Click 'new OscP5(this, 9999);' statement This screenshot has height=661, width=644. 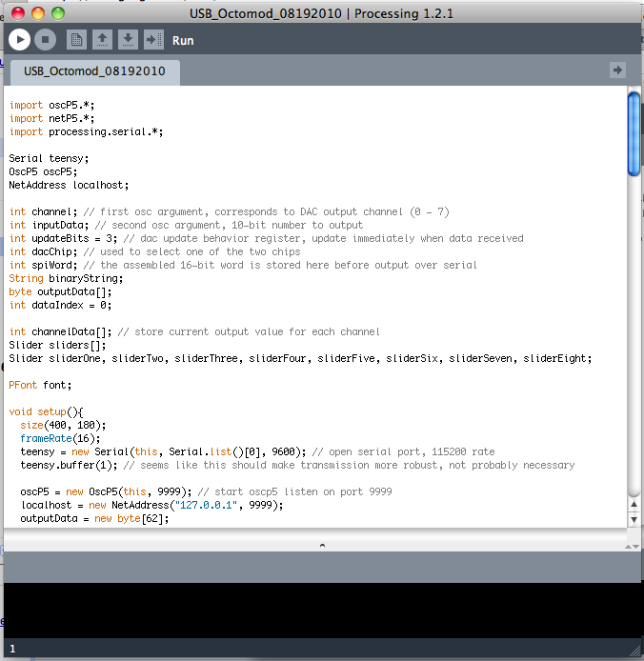[x=129, y=492]
